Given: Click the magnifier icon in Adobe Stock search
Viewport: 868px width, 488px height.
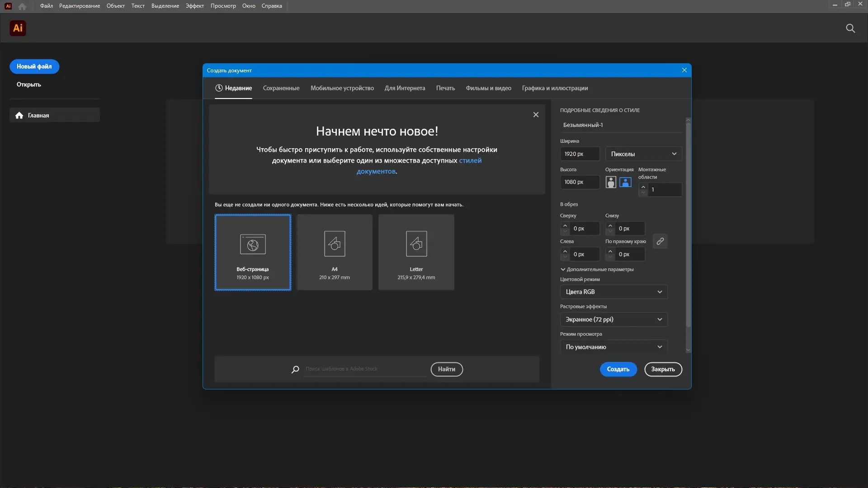Looking at the screenshot, I should [x=295, y=369].
